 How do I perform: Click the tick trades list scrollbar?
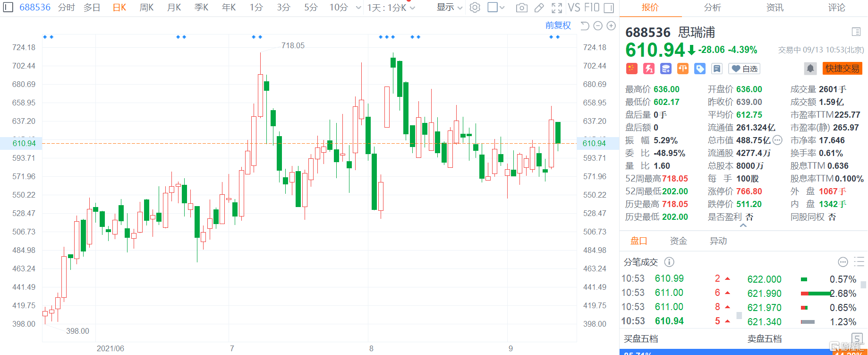[x=739, y=315]
